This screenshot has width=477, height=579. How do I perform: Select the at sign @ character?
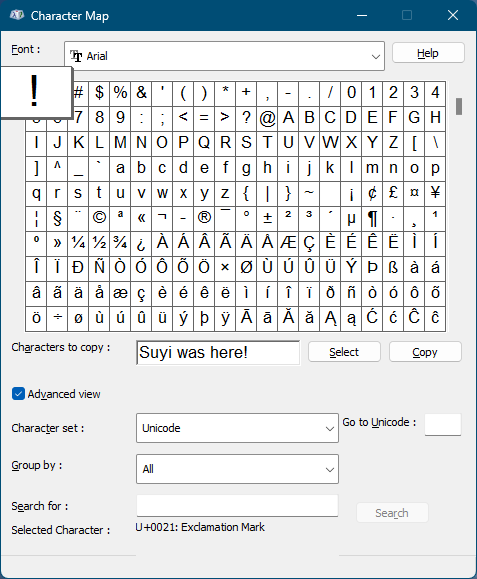(x=267, y=118)
